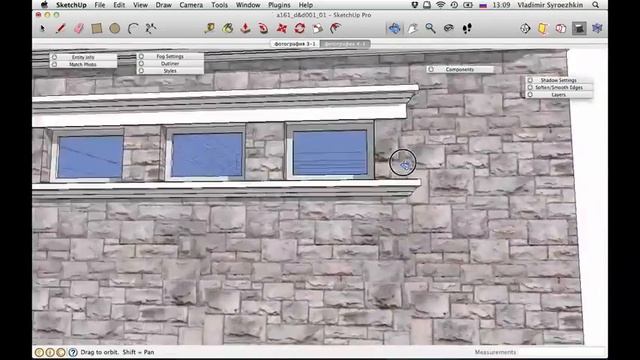Open the Window menu
Screen dimensions: 640x360
(x=248, y=5)
